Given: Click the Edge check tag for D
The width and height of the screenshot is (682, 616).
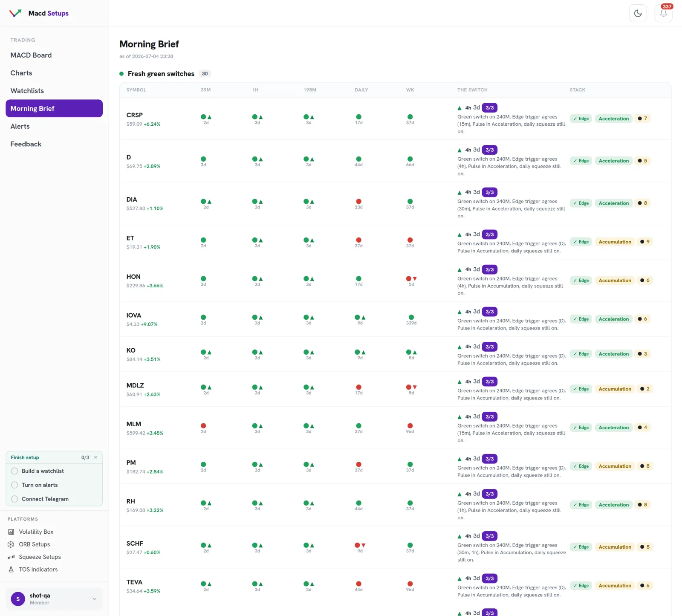Looking at the screenshot, I should 581,161.
